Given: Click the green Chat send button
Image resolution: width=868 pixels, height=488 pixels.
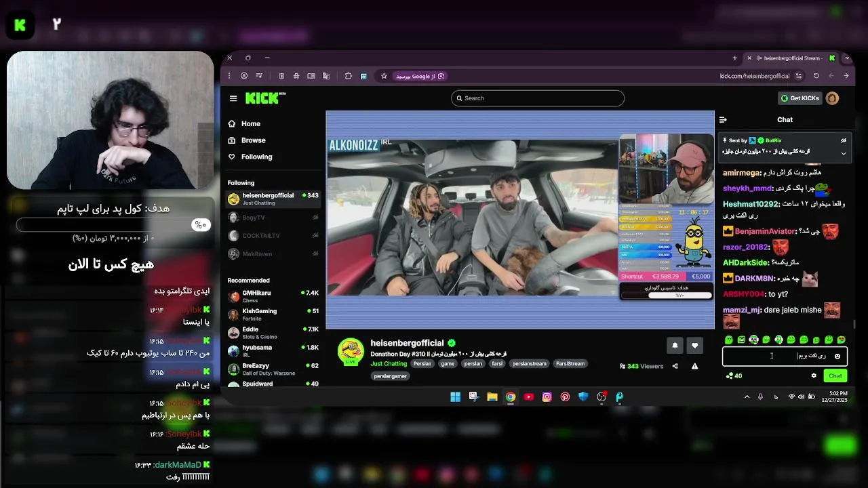Looking at the screenshot, I should (x=835, y=375).
